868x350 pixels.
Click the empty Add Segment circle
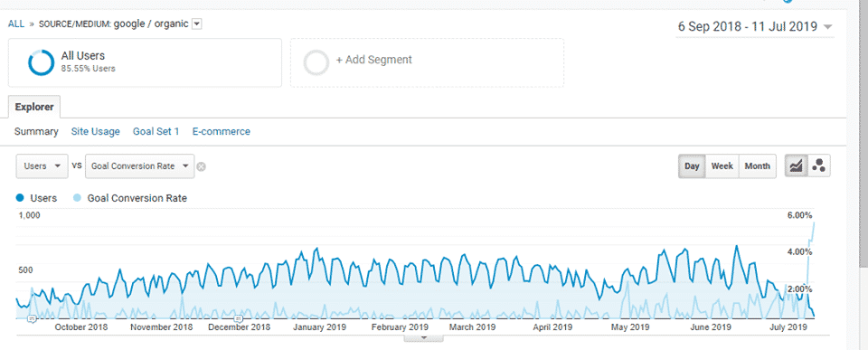(x=316, y=62)
